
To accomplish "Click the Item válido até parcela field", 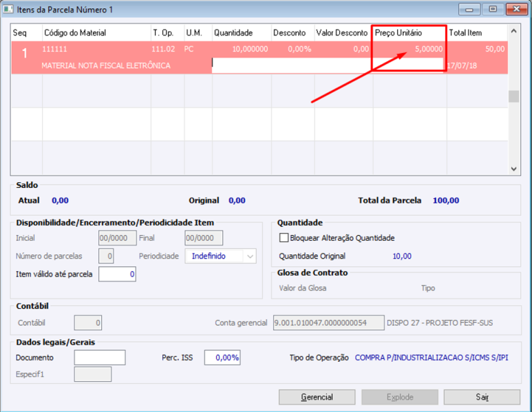I will tap(118, 274).
